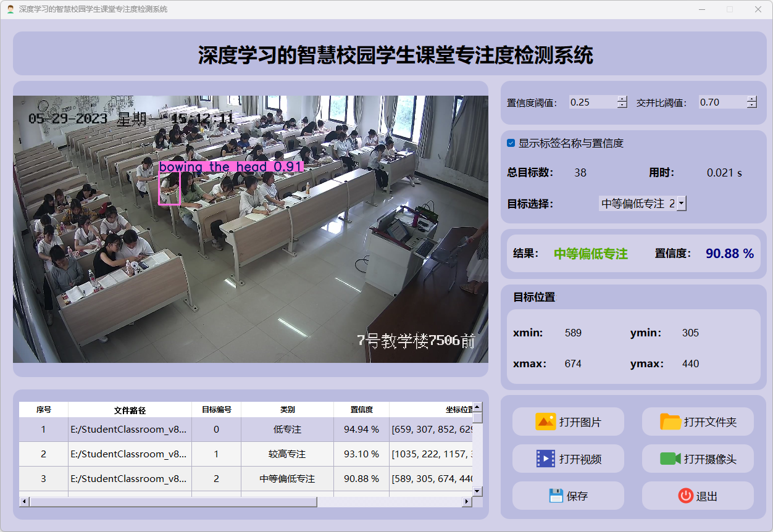Click the 置信度阈值 input field showing 0.25
This screenshot has height=532, width=773.
click(593, 102)
